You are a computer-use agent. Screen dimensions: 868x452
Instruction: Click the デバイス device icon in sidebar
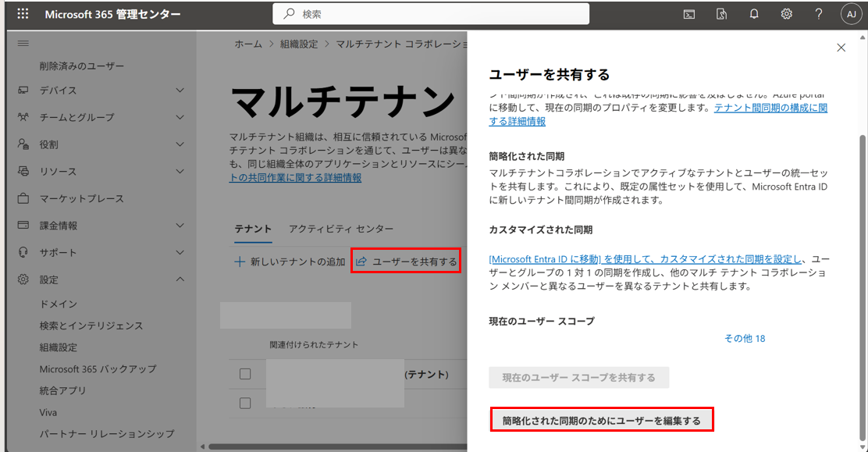pyautogui.click(x=23, y=90)
